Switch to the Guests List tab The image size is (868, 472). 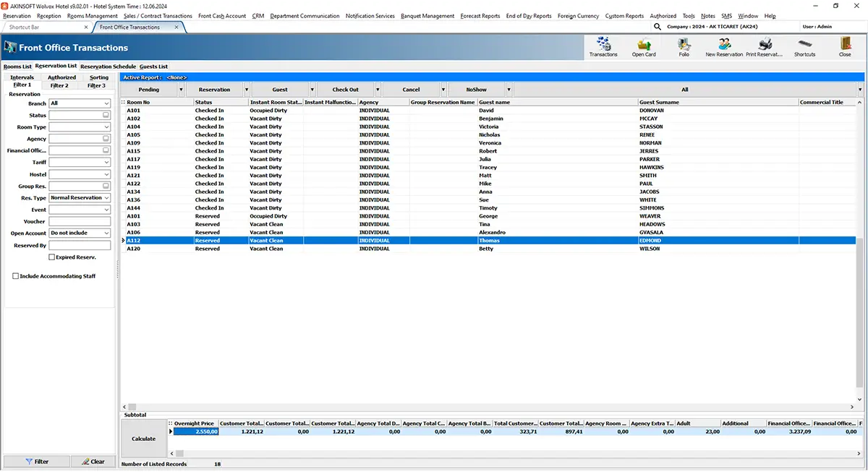(x=153, y=66)
